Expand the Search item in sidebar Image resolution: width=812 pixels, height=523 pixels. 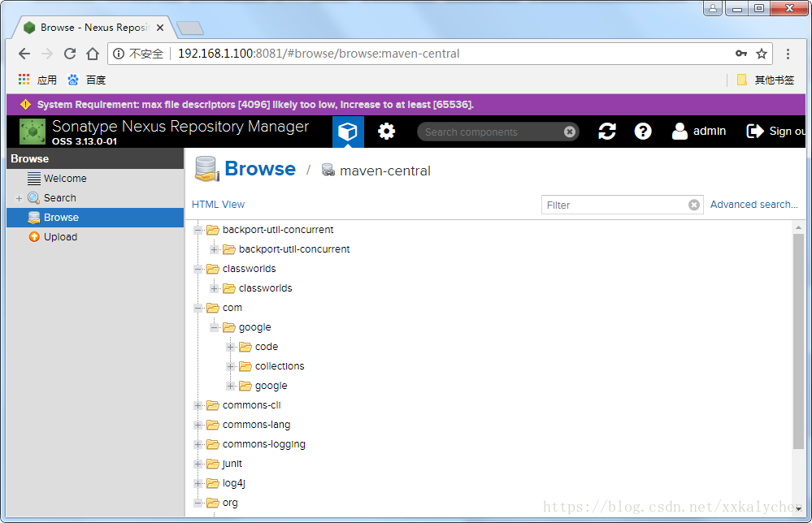coord(20,198)
